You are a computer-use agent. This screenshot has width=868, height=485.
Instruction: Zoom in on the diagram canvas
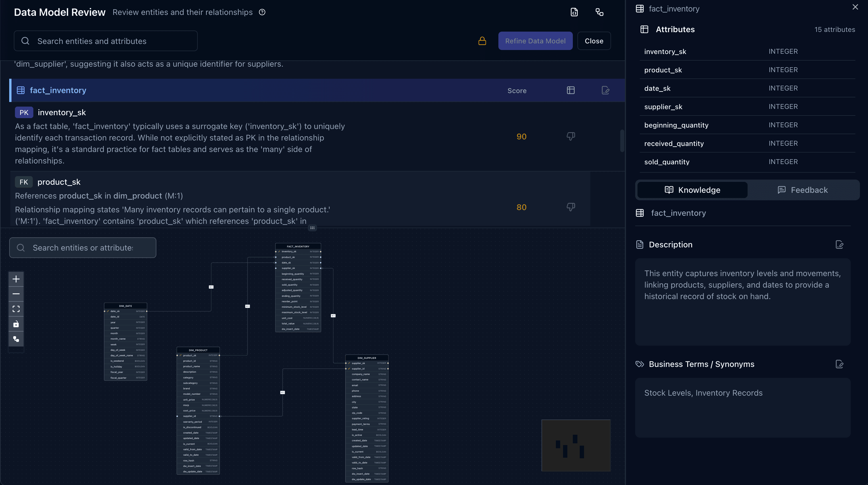coord(16,278)
